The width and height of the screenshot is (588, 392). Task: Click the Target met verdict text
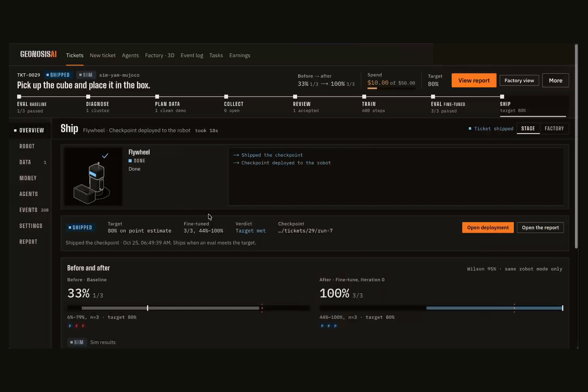250,231
